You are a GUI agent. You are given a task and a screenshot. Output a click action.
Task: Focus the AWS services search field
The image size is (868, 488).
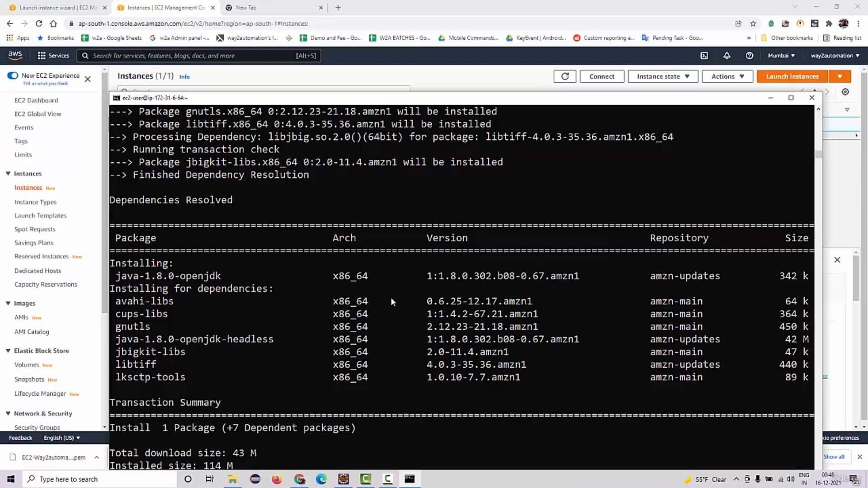198,56
